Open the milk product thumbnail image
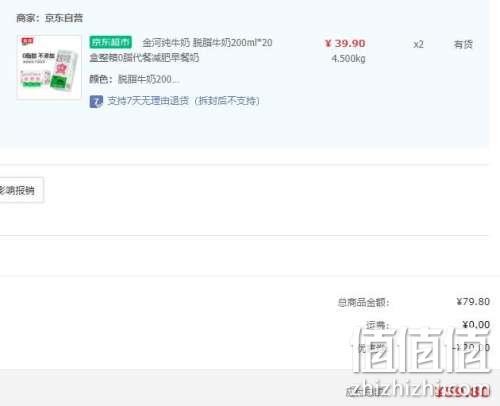 point(49,67)
